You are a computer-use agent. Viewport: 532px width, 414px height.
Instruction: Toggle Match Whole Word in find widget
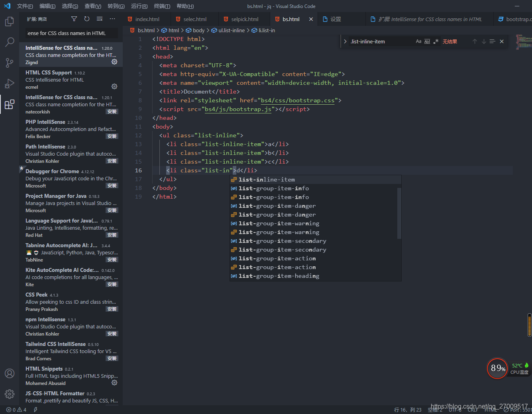click(x=427, y=41)
